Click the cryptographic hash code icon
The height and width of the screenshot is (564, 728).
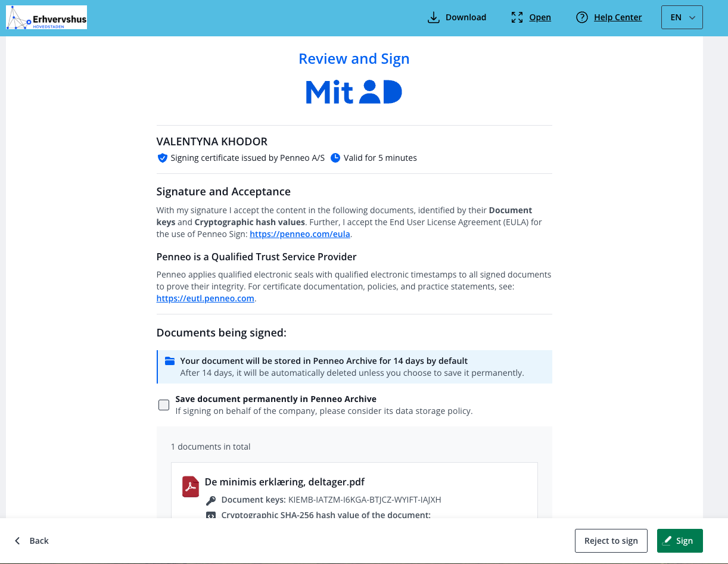[211, 515]
